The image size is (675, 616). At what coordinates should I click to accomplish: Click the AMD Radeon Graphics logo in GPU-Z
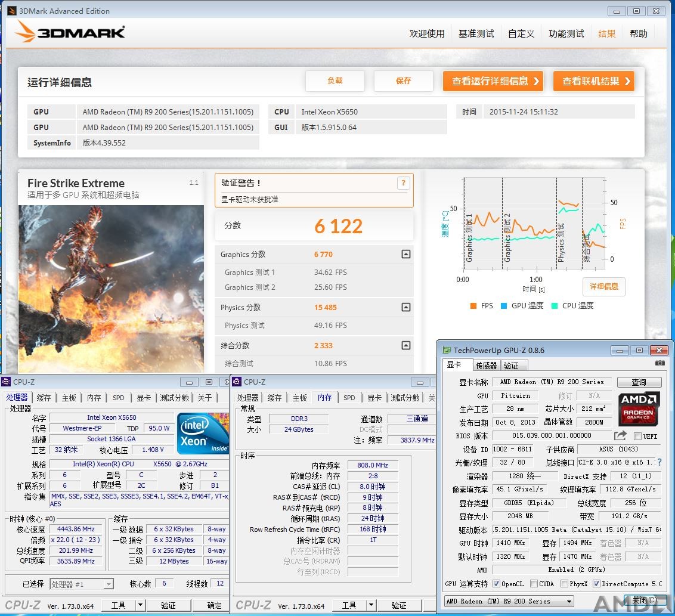639,408
